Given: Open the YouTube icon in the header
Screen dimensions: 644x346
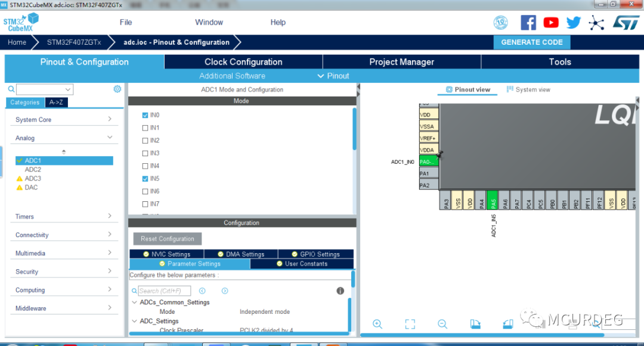Looking at the screenshot, I should (x=551, y=23).
